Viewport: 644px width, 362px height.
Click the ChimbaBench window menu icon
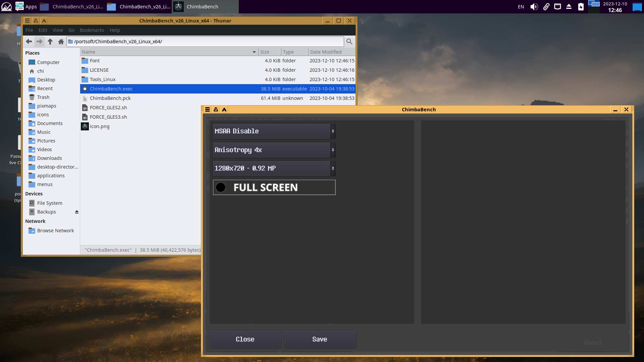[208, 110]
